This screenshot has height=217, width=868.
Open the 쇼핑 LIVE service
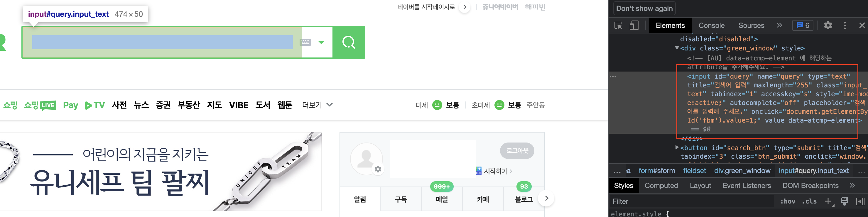tap(40, 105)
